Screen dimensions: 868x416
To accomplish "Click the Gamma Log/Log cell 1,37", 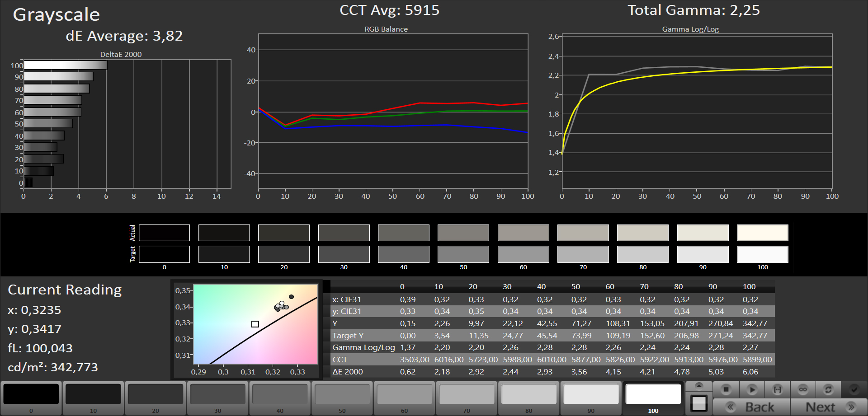I will pos(408,347).
